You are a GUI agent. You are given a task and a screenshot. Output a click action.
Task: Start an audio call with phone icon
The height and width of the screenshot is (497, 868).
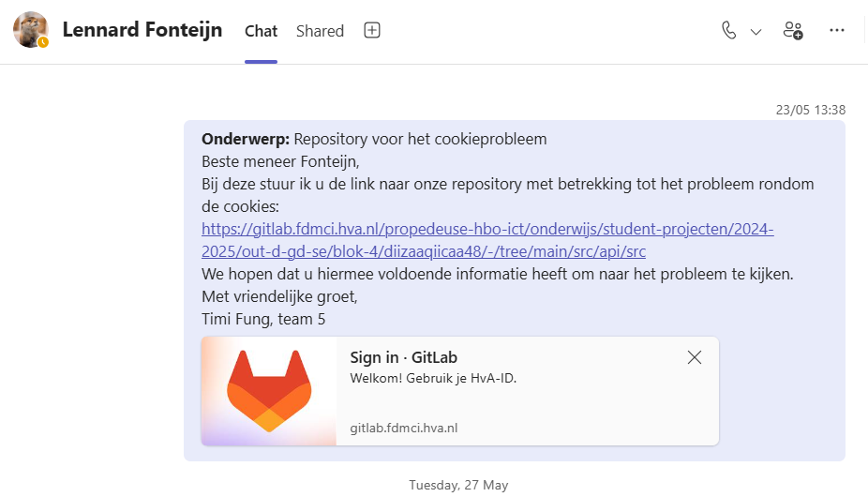tap(729, 30)
